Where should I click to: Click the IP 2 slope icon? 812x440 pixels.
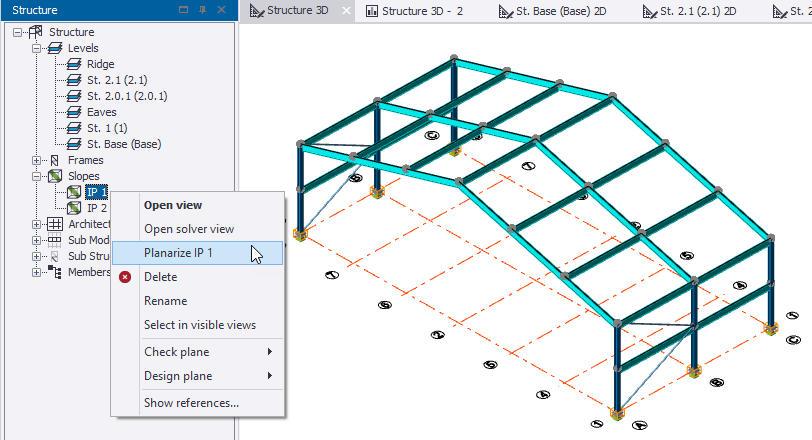pyautogui.click(x=75, y=208)
